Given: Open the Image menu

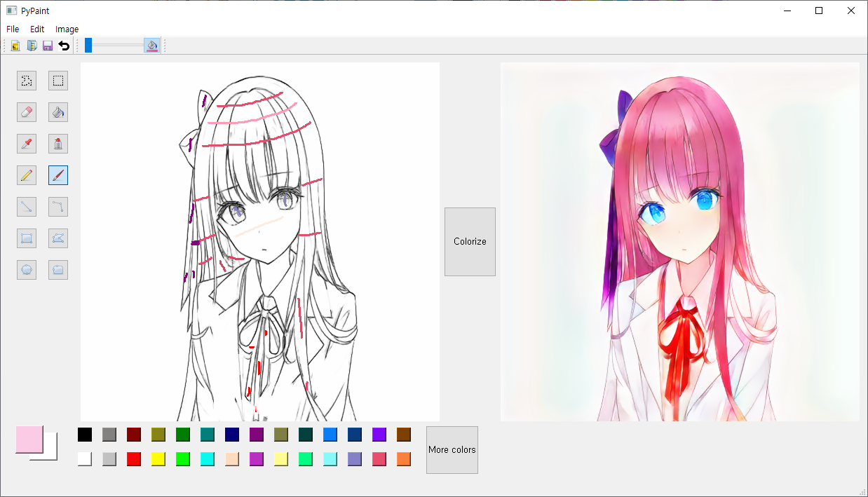Looking at the screenshot, I should [67, 29].
